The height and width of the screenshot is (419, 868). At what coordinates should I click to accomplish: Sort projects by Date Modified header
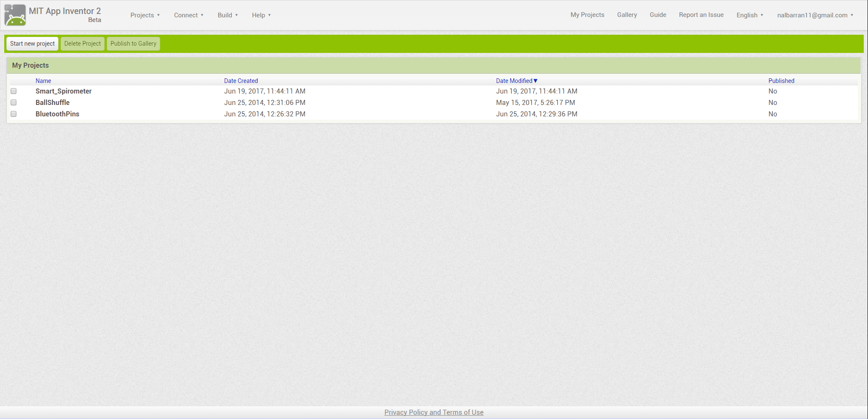(514, 81)
